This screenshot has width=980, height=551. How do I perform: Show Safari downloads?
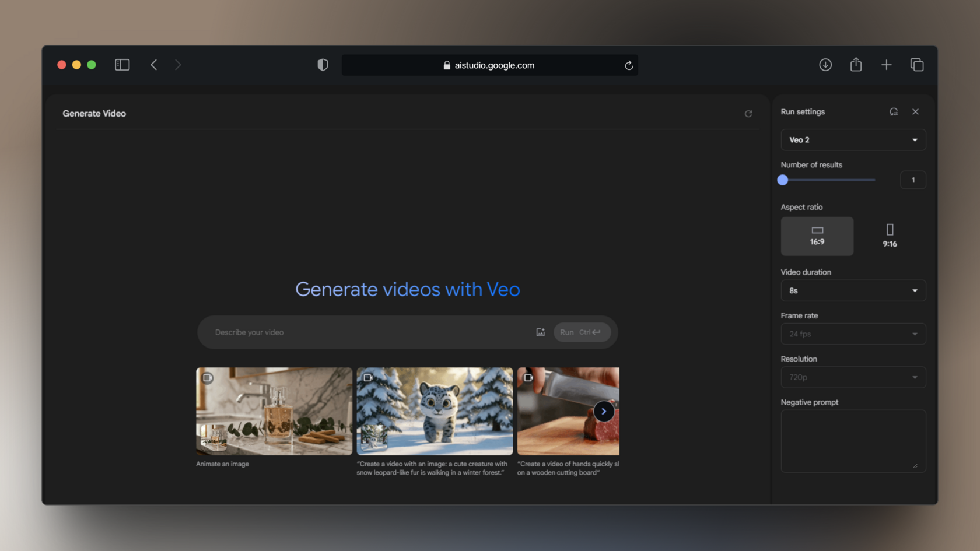tap(825, 65)
